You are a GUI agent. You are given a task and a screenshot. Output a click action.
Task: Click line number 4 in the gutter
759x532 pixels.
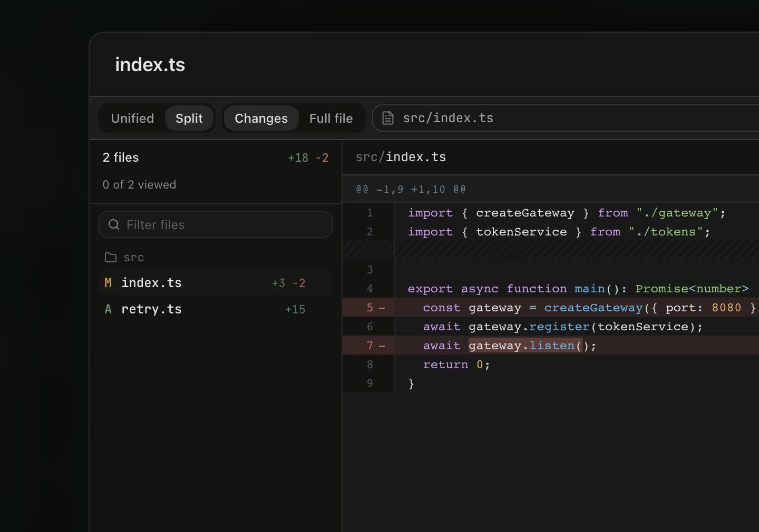click(369, 289)
